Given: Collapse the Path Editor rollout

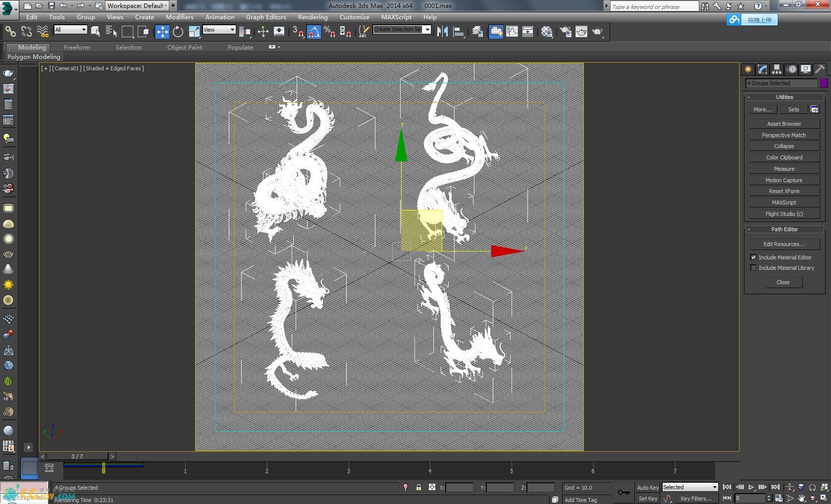Looking at the screenshot, I should tap(784, 229).
